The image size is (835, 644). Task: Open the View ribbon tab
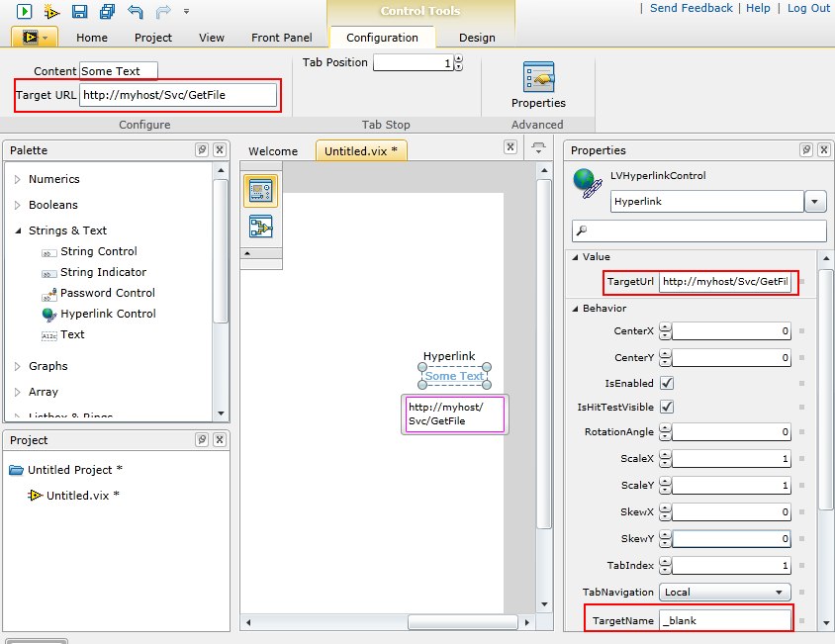212,38
